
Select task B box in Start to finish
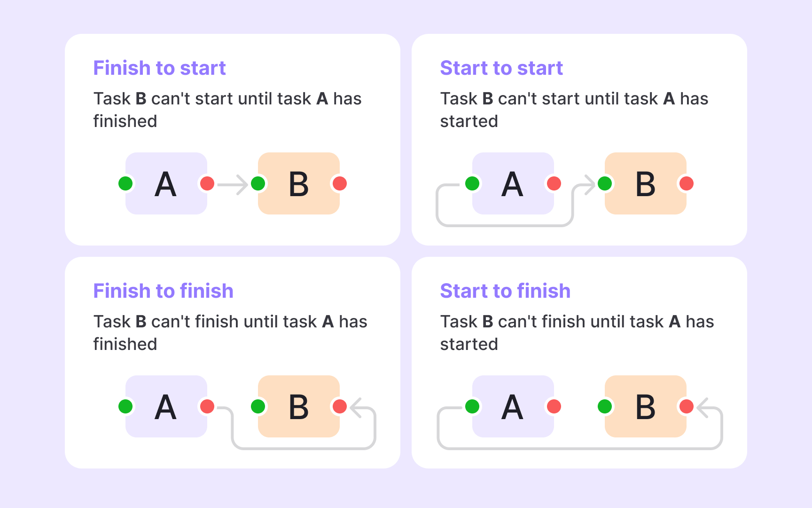(x=645, y=406)
